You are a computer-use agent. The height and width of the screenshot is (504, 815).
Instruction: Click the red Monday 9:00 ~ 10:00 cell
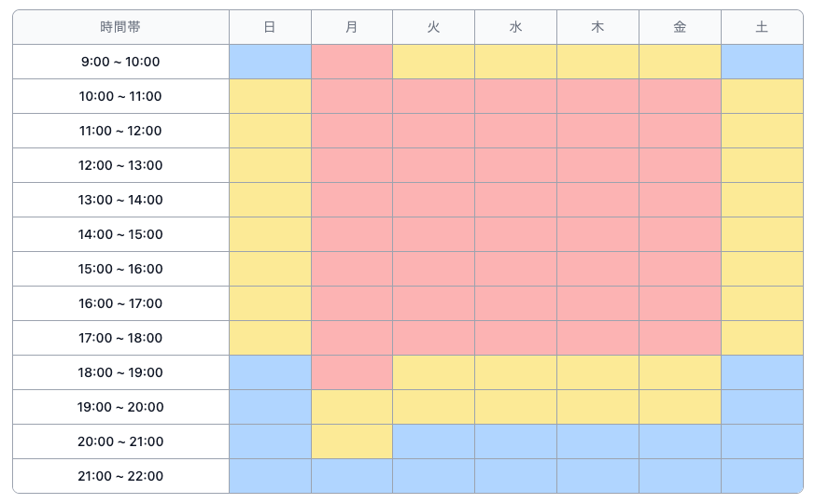tap(352, 62)
